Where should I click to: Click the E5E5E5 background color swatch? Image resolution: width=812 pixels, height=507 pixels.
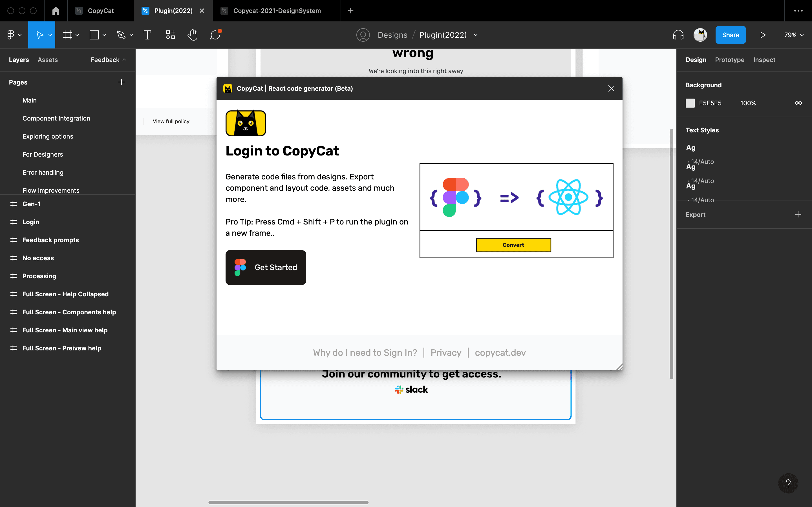tap(690, 103)
